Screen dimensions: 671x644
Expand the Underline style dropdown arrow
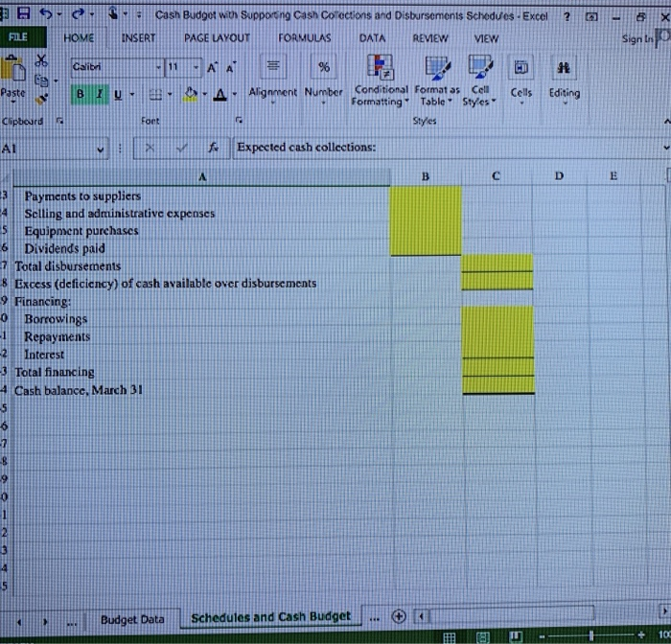[x=132, y=94]
